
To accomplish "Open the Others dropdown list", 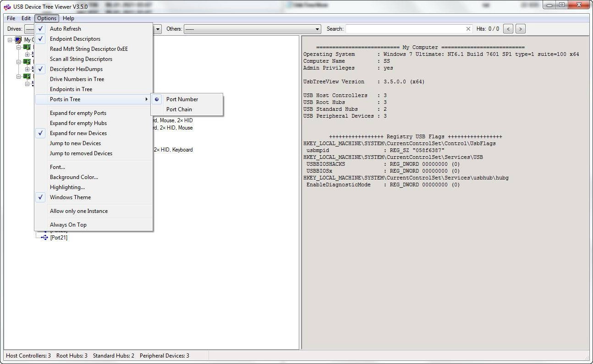I will point(252,29).
